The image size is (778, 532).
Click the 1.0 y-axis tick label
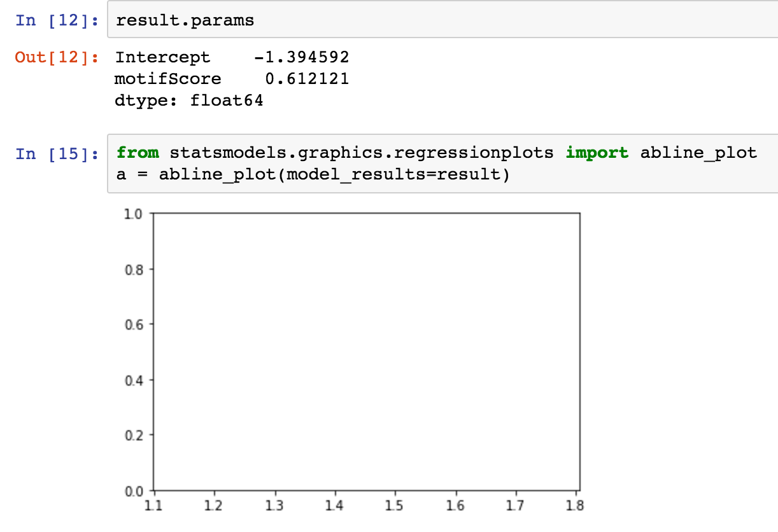136,214
